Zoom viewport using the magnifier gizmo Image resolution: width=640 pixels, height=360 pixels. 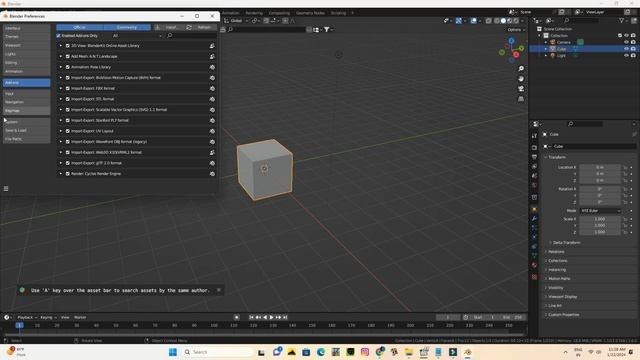tap(521, 69)
